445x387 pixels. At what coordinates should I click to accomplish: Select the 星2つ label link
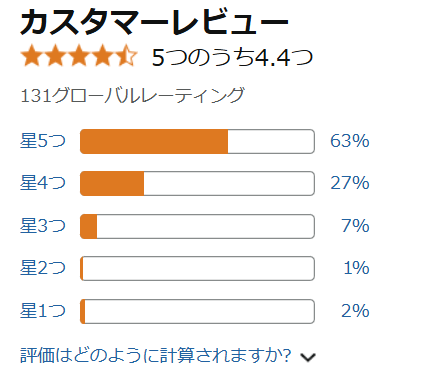pos(43,268)
